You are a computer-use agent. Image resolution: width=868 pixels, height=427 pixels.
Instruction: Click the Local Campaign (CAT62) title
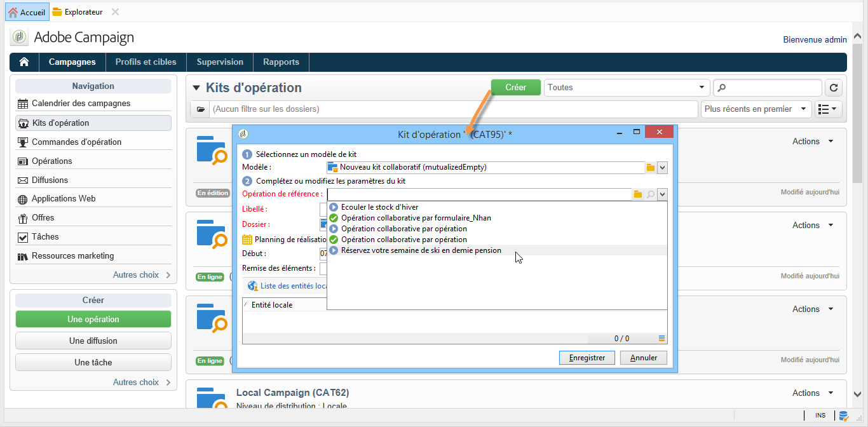(292, 393)
